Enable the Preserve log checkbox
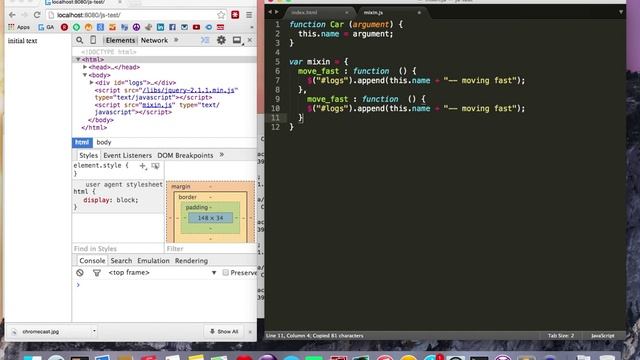The width and height of the screenshot is (640, 360). [226, 273]
